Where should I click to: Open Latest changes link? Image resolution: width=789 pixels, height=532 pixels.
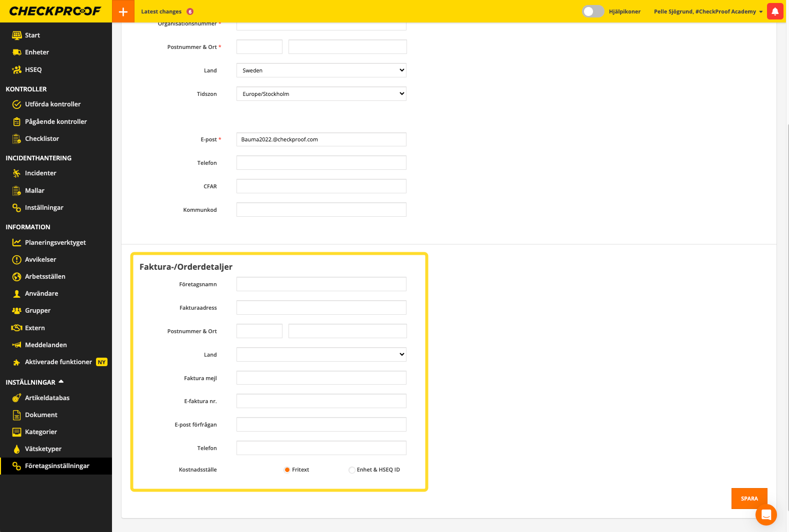coord(161,11)
